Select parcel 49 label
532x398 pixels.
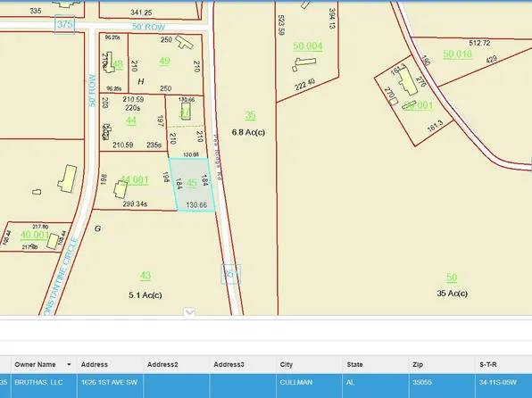point(164,61)
